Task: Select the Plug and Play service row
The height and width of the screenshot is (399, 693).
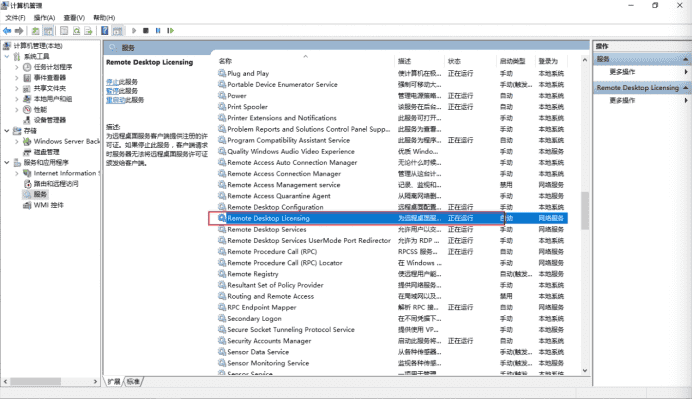Action: click(x=392, y=73)
